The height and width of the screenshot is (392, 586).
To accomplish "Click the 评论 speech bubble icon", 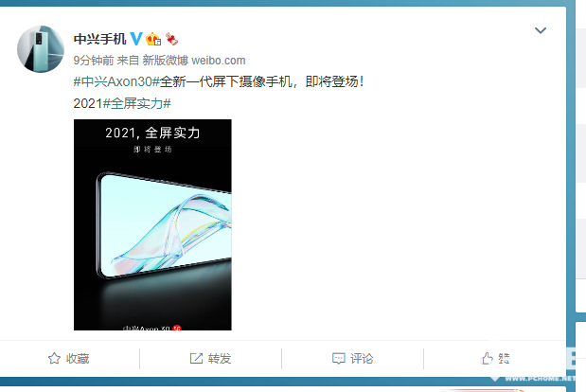I will coord(339,358).
